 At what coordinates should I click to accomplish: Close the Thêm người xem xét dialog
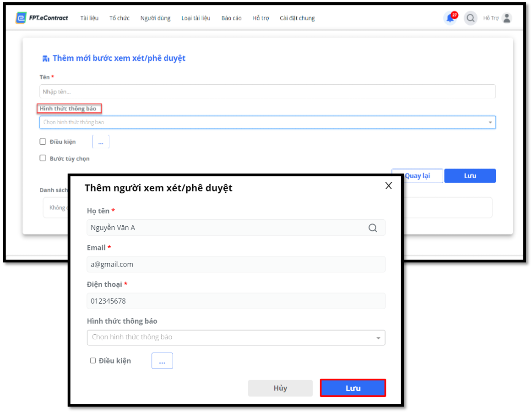[389, 186]
